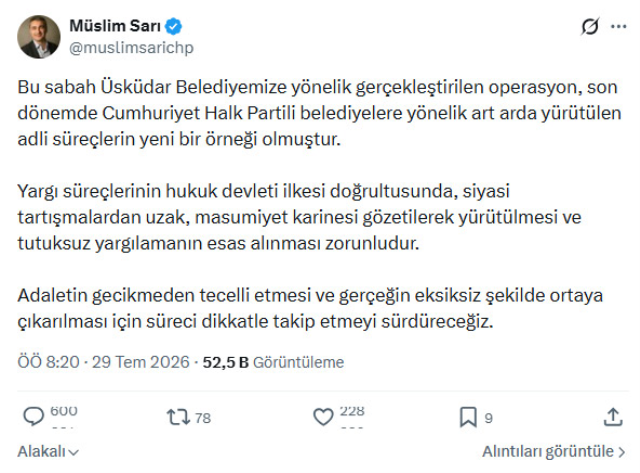Click the tweet's first paragraph text
This screenshot has height=473, width=640.
[x=319, y=113]
